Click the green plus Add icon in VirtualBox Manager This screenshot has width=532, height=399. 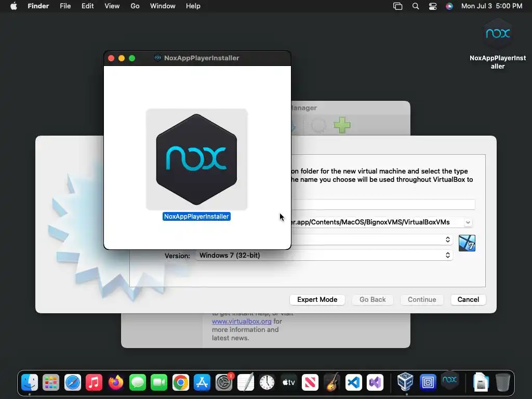tap(342, 125)
